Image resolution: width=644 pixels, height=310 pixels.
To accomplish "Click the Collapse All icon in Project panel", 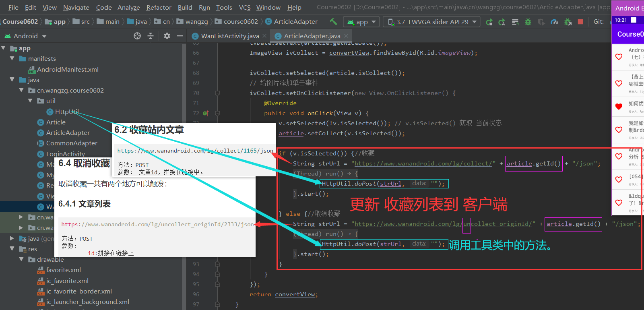I will pos(151,36).
